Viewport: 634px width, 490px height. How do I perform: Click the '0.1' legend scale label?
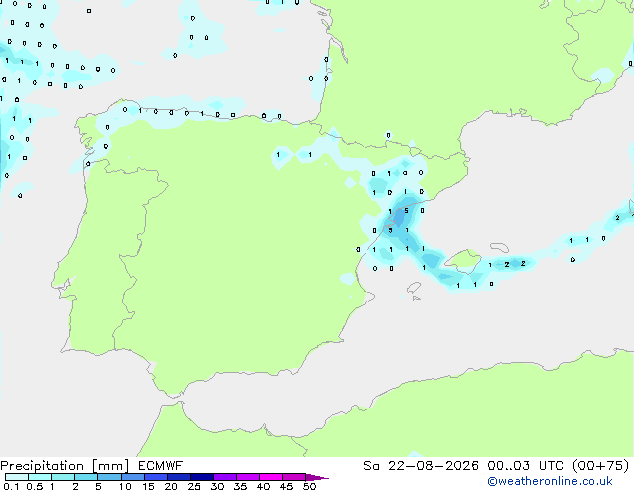pos(11,486)
